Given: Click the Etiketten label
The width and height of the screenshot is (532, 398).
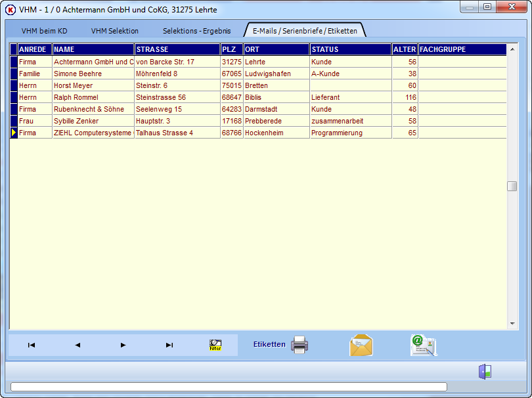Looking at the screenshot, I should point(269,344).
